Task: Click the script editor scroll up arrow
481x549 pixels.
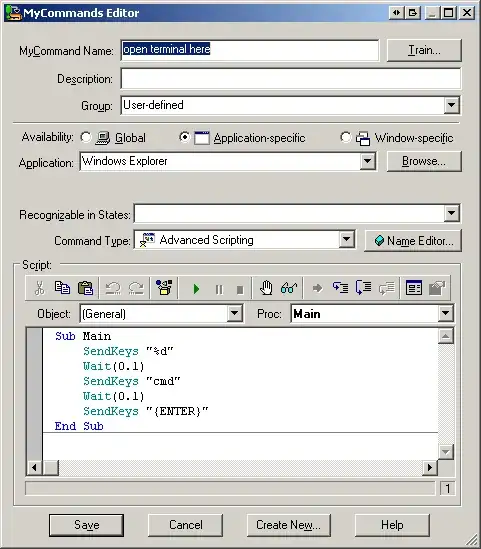Action: 446,336
